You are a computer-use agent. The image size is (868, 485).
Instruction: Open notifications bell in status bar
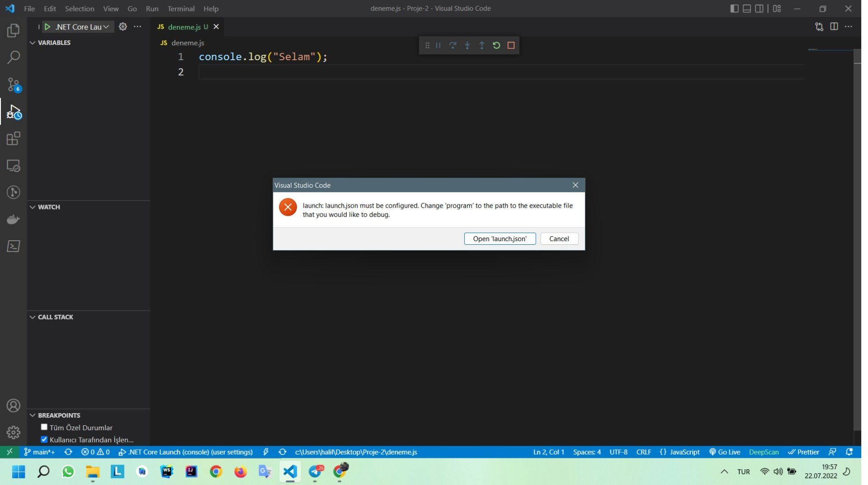849,452
